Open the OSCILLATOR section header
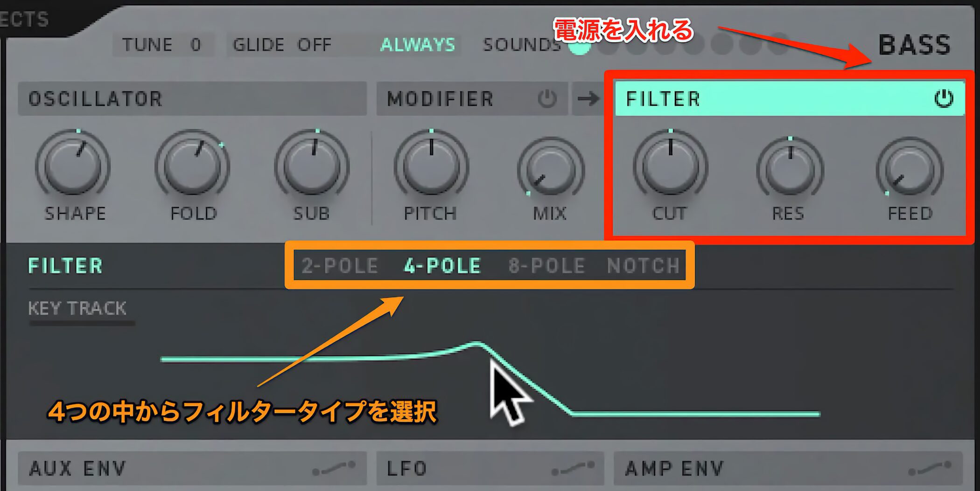 coord(192,99)
